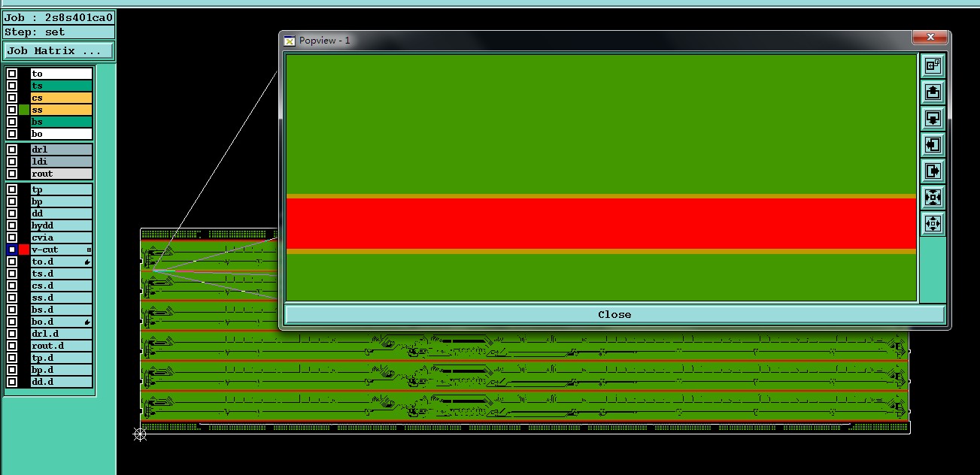Select the ts layer name

point(62,86)
